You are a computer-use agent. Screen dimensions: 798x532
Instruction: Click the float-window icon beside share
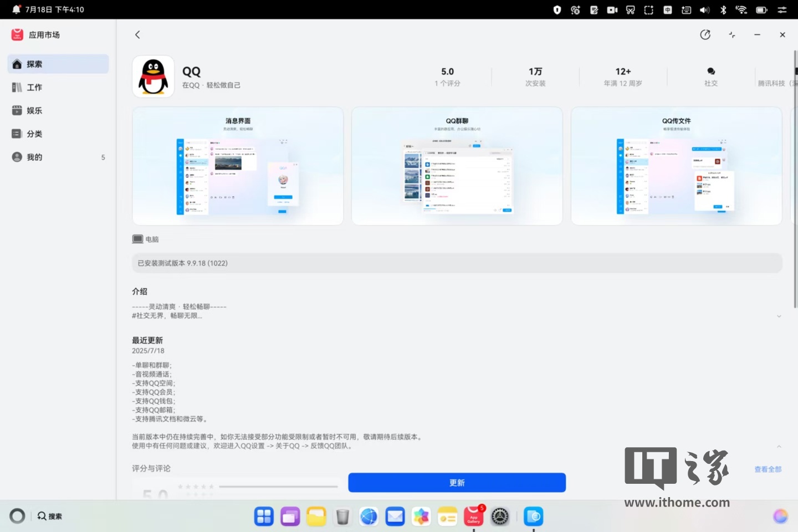point(731,34)
